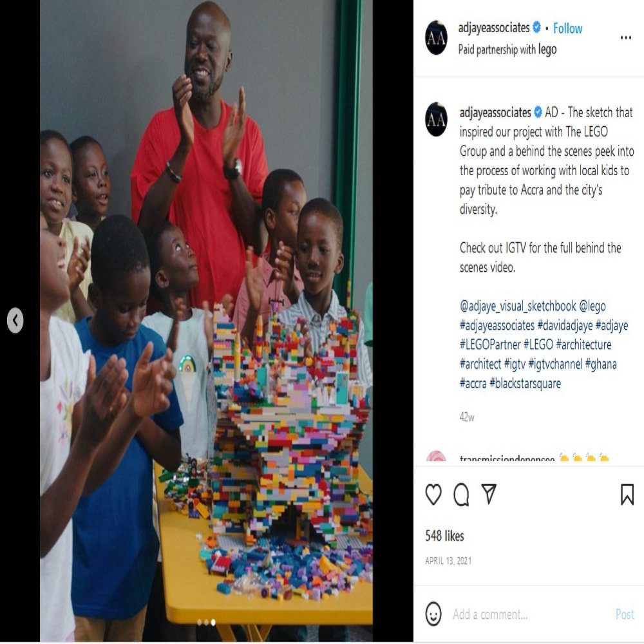Open lego paid partnership link
The width and height of the screenshot is (644, 644).
[547, 50]
